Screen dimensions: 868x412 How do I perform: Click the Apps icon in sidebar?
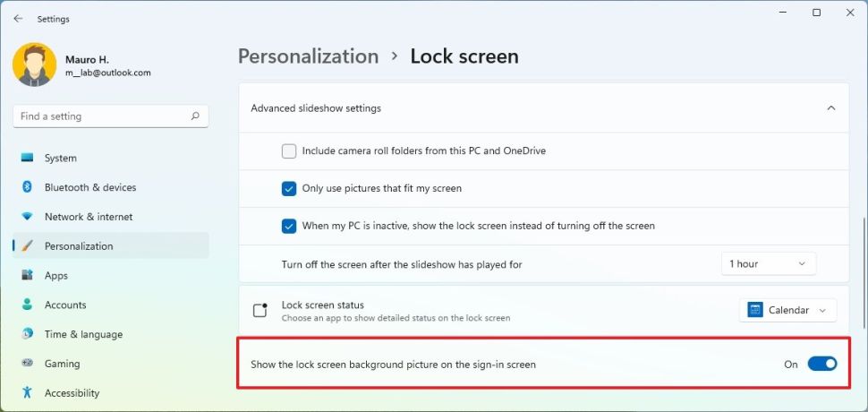[27, 275]
